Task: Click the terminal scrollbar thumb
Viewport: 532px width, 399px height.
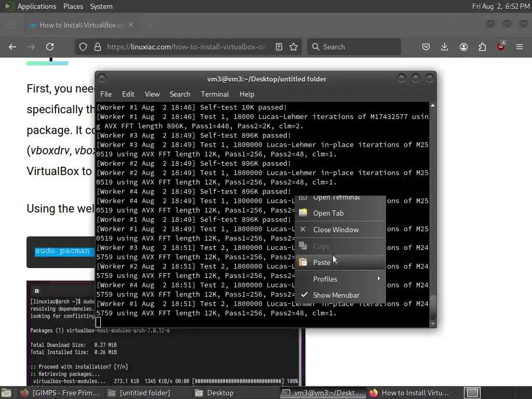Action: [433, 307]
